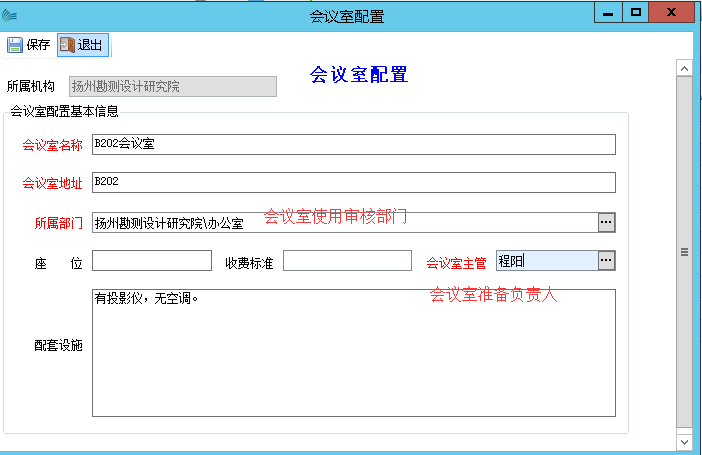702x455 pixels.
Task: Click the empty 收费标准 input field
Action: click(347, 260)
